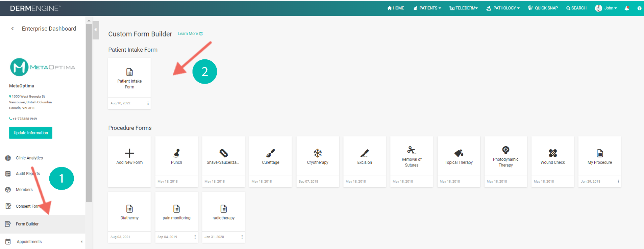
Task: Open Search in top navigation
Action: coord(577,8)
